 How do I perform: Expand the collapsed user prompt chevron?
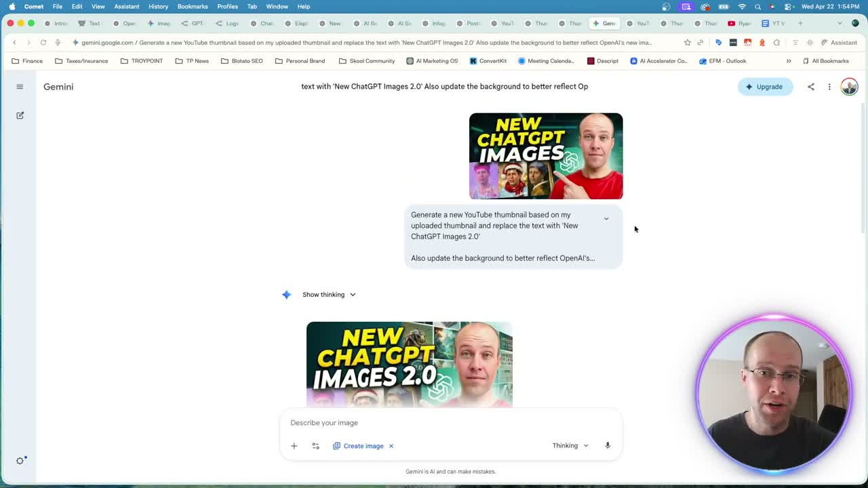606,218
